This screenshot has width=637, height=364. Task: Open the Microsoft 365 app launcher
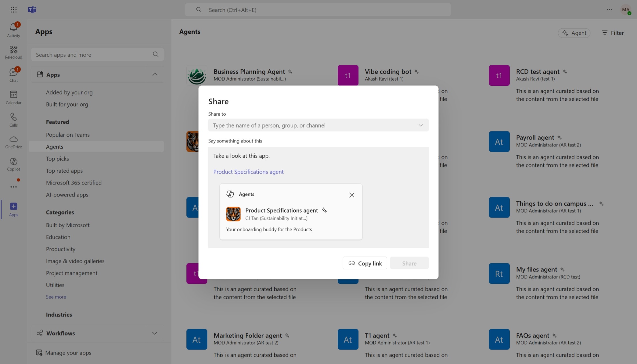(14, 9)
